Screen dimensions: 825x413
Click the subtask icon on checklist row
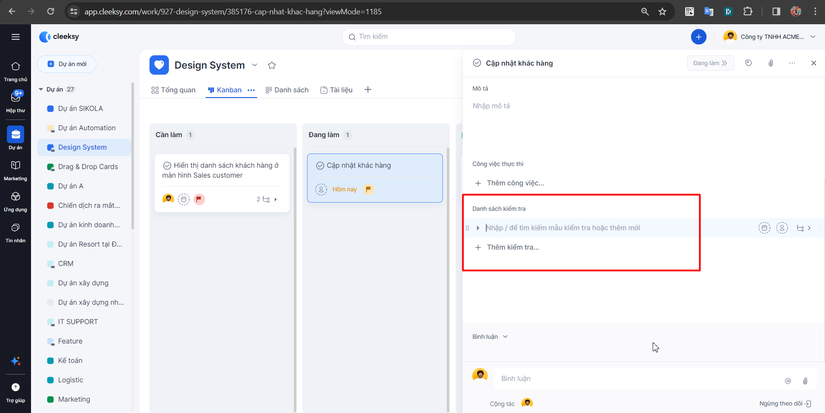point(800,228)
